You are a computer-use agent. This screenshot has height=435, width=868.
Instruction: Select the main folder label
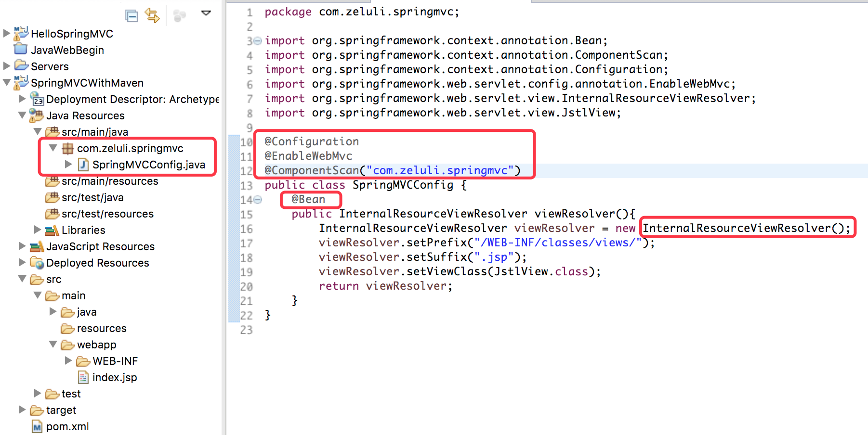click(73, 295)
